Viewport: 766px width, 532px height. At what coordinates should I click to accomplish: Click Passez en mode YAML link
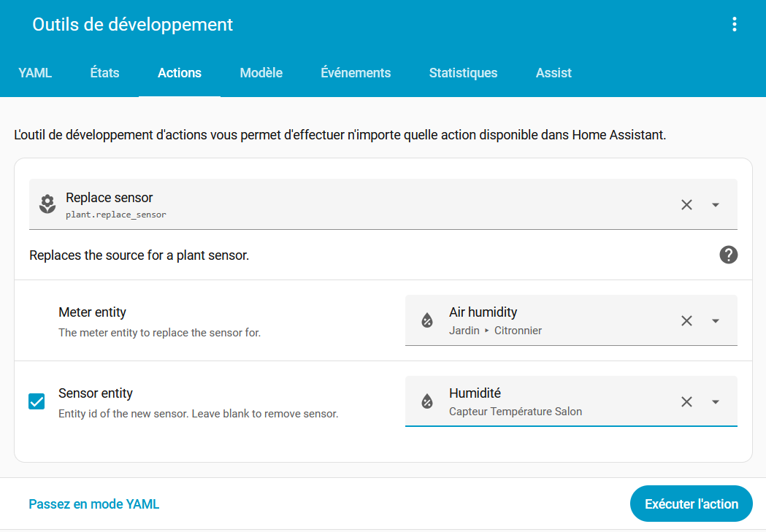93,504
